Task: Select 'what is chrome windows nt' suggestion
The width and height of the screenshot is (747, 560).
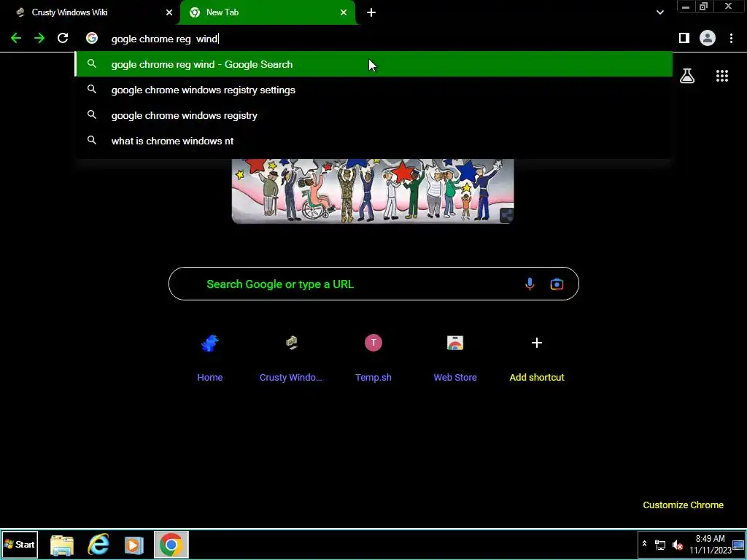Action: coord(373,141)
